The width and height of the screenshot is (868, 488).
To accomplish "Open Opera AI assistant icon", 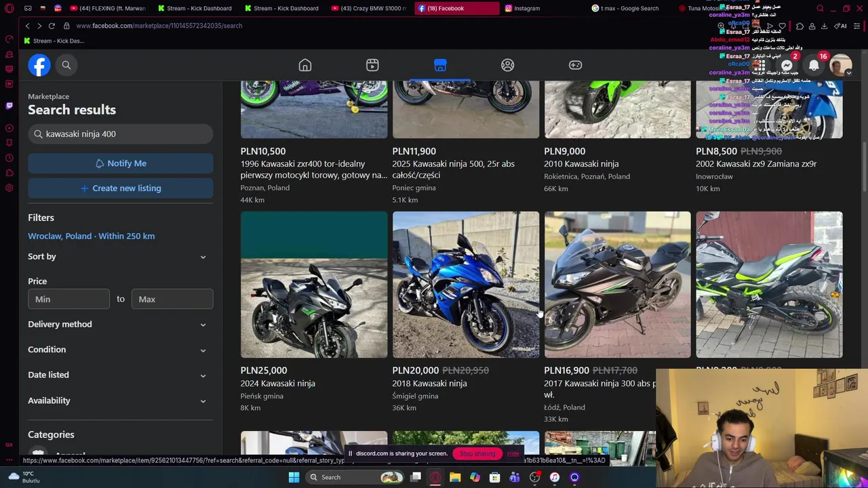I will click(842, 26).
